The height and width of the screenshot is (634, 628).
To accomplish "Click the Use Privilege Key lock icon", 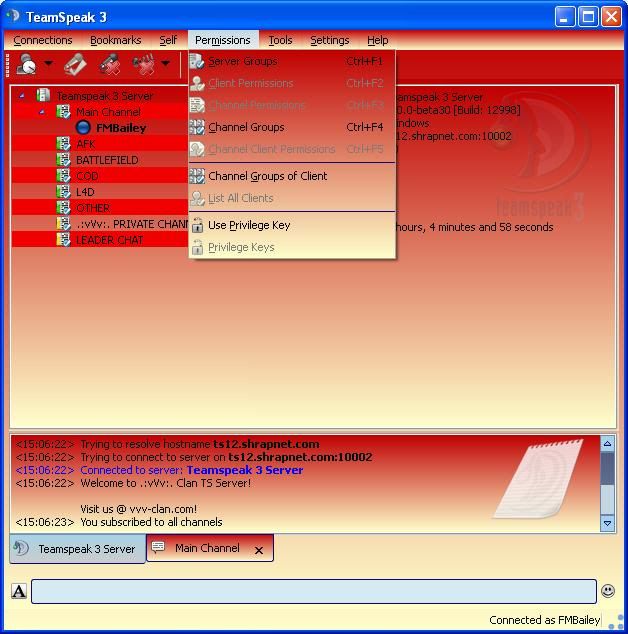I will coord(197,225).
